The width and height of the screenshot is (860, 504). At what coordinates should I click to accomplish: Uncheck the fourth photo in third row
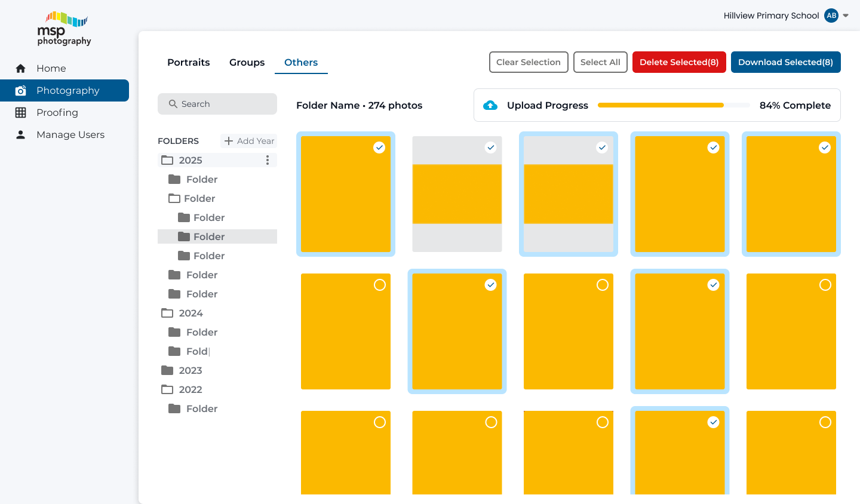click(713, 422)
